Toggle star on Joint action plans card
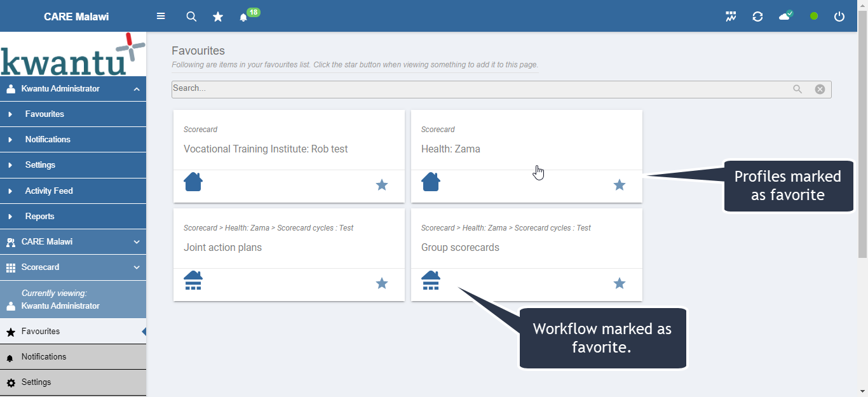This screenshot has height=397, width=868. 382,283
